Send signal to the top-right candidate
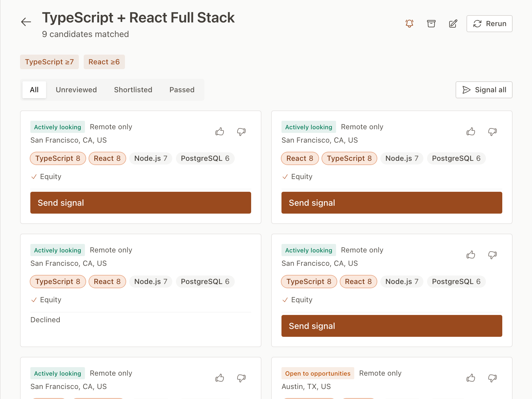Image resolution: width=532 pixels, height=399 pixels. point(392,203)
